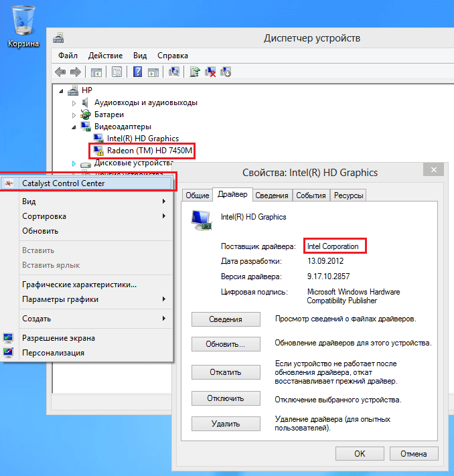Click the warning icon beside Radeon (TM) HD 7450M
Image resolution: width=454 pixels, height=476 pixels.
(98, 151)
